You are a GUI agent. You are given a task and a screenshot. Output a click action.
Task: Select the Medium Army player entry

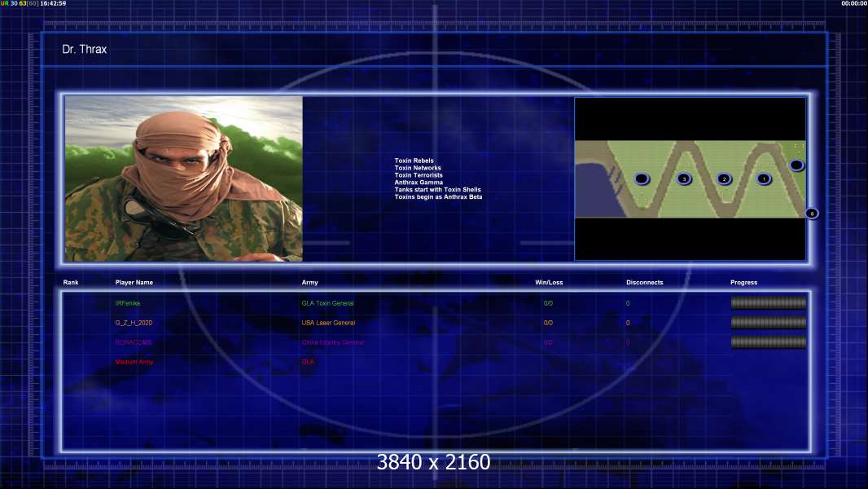pyautogui.click(x=134, y=362)
